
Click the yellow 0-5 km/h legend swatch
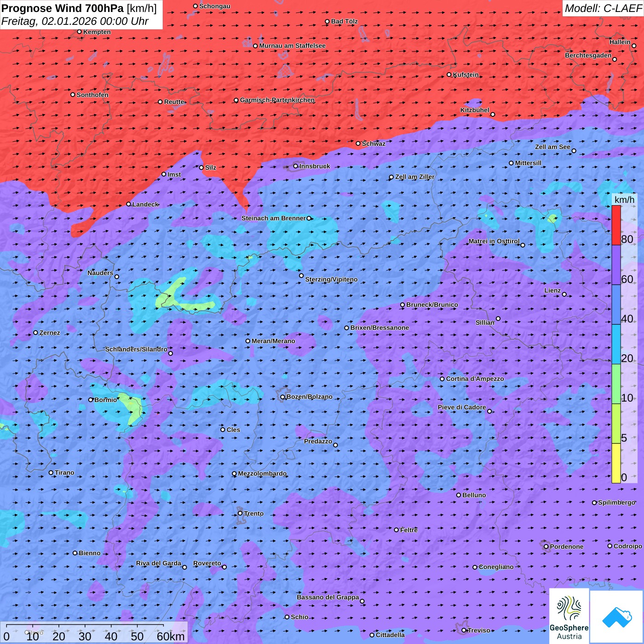616,463
